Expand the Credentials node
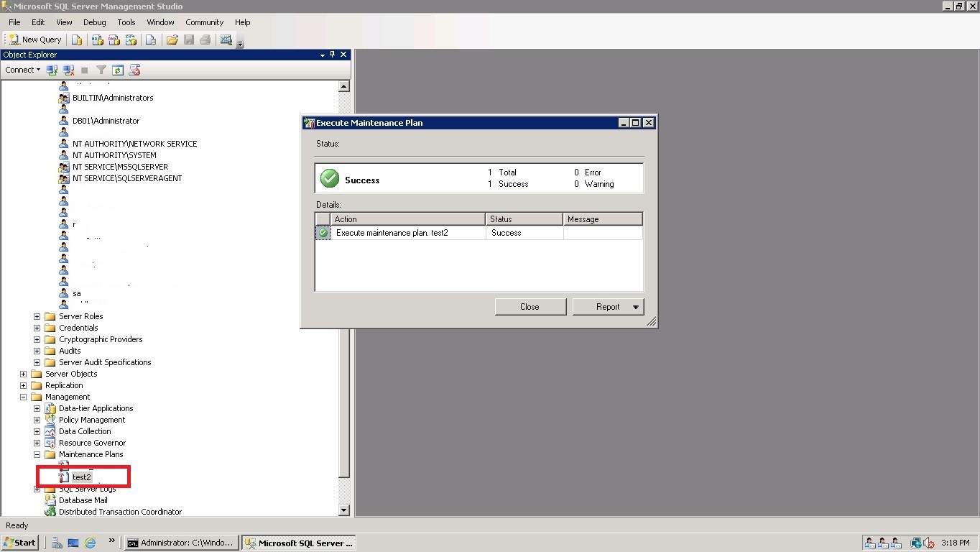Viewport: 980px width, 552px height. click(x=37, y=328)
